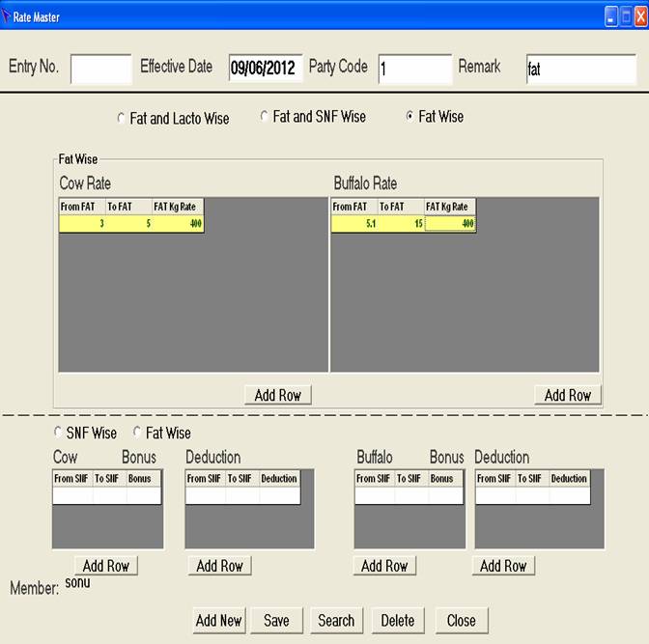The height and width of the screenshot is (644, 649).
Task: Click the Remark text field
Action: point(579,70)
